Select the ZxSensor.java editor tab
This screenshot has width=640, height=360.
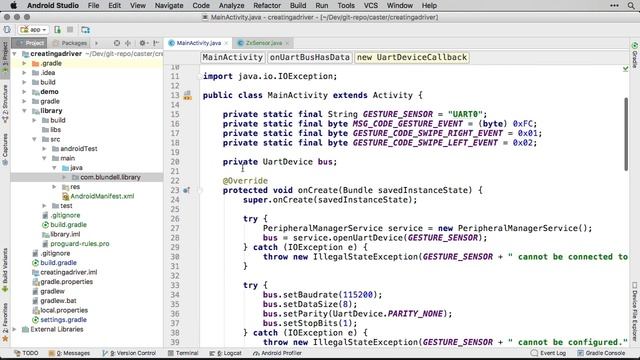click(x=263, y=43)
